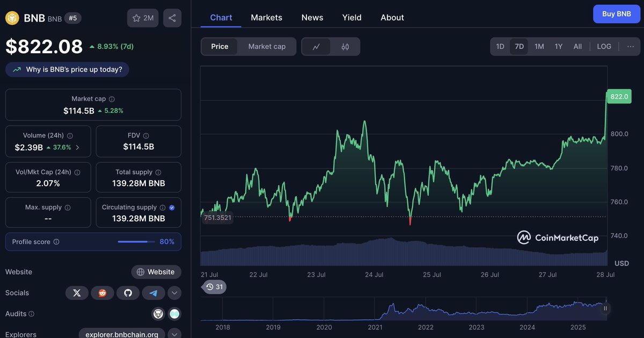
Task: Open the Chart tab
Action: coord(221,17)
